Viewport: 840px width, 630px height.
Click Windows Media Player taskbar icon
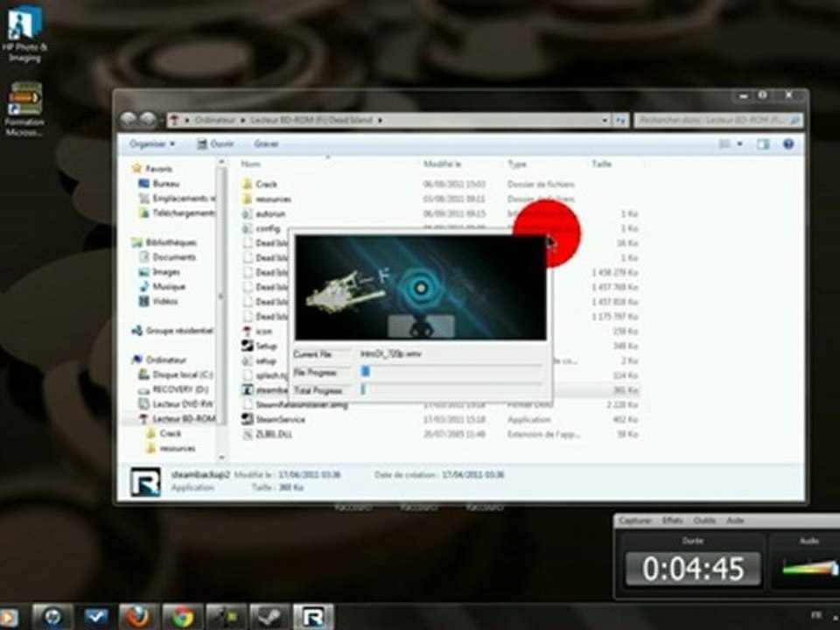click(x=9, y=617)
